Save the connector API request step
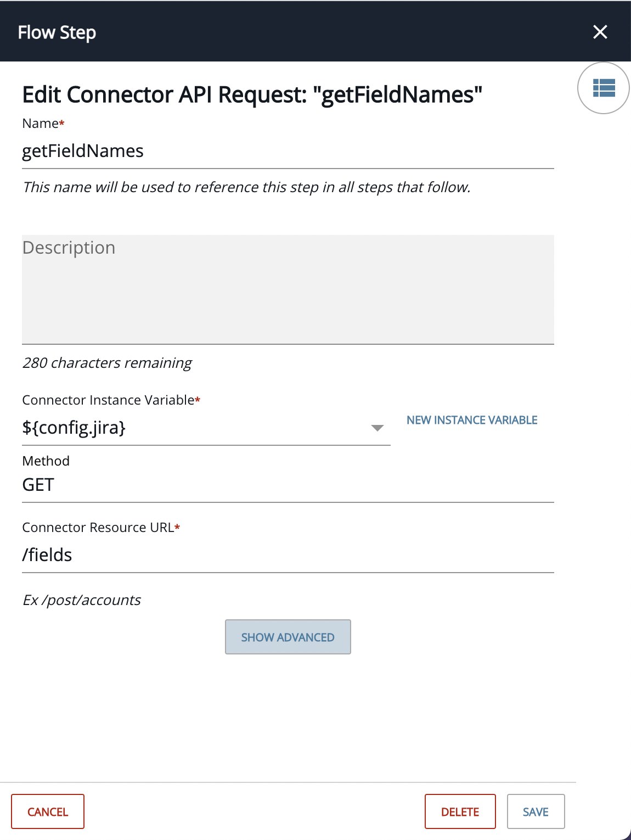Screen dimensions: 631x840 click(x=536, y=811)
